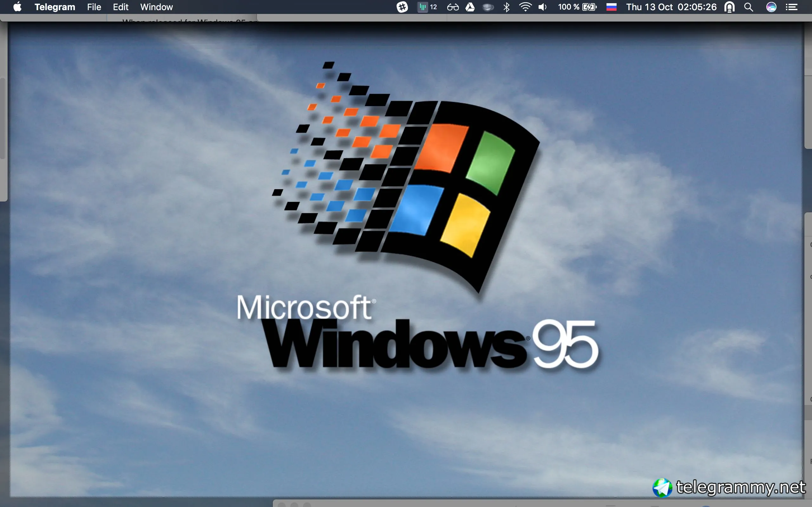Open Notification Center list icon
Viewport: 812px width, 507px height.
click(x=791, y=7)
